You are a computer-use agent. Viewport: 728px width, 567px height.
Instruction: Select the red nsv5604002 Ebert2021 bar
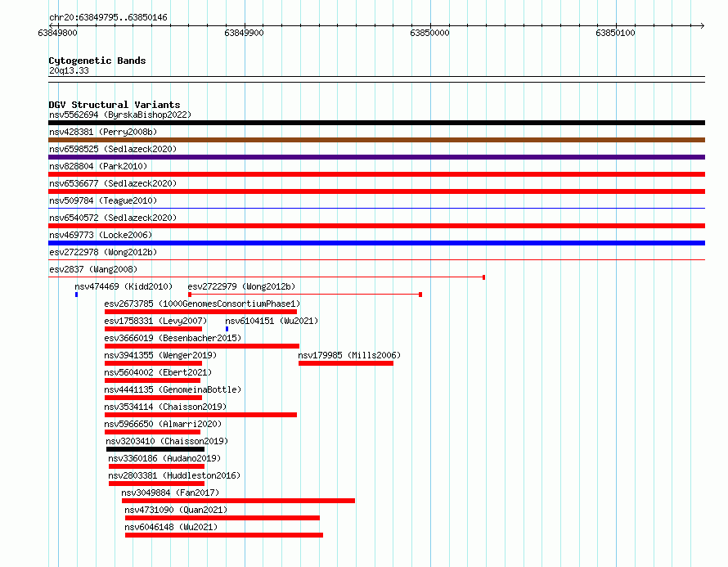[x=152, y=380]
